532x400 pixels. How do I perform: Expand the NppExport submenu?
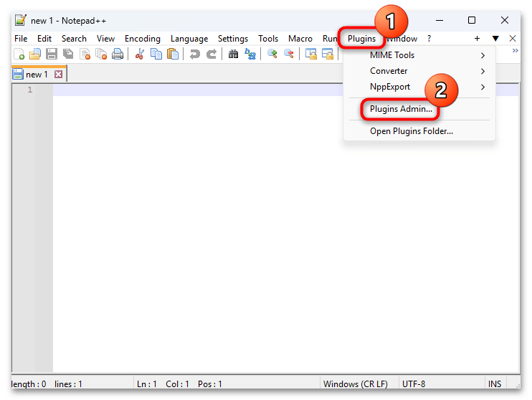click(x=419, y=87)
